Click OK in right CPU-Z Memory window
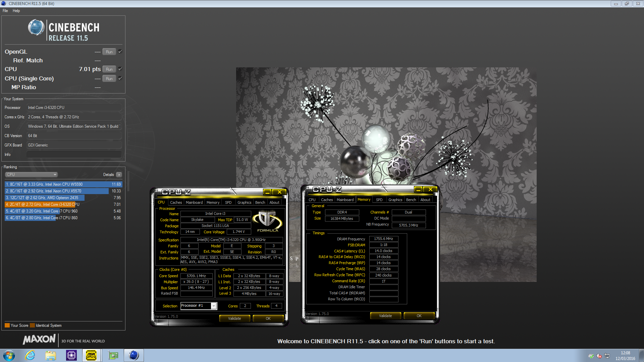Screen dimensions: 644x362 pos(419,316)
